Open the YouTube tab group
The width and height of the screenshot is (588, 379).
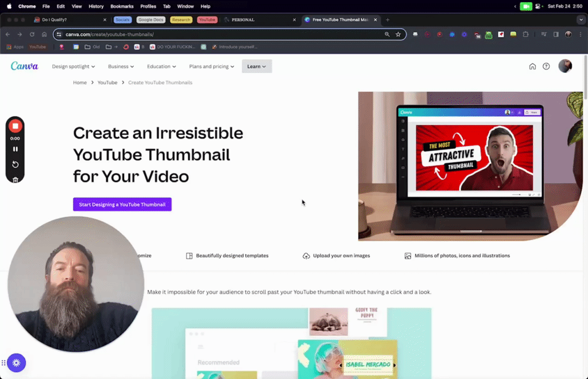coord(207,20)
